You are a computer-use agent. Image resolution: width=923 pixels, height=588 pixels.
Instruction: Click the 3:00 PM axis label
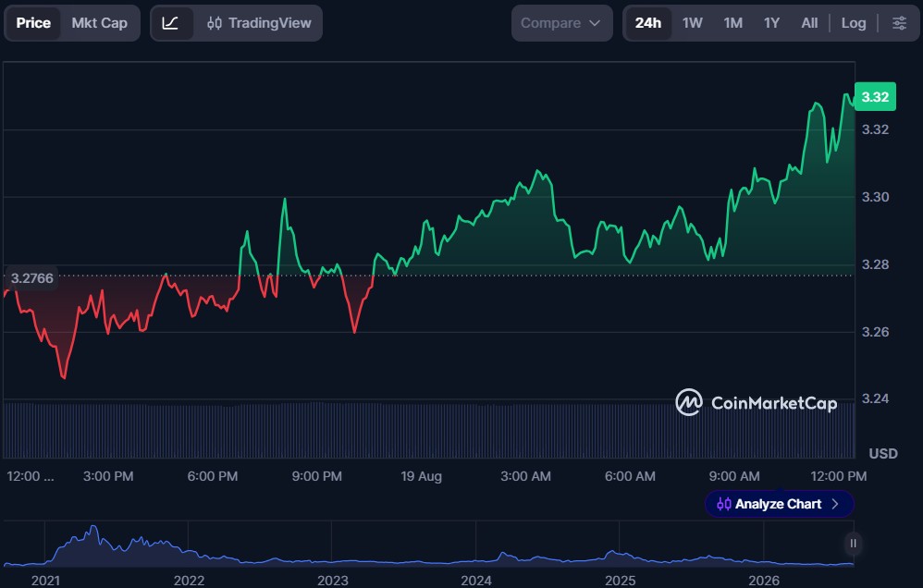[108, 476]
